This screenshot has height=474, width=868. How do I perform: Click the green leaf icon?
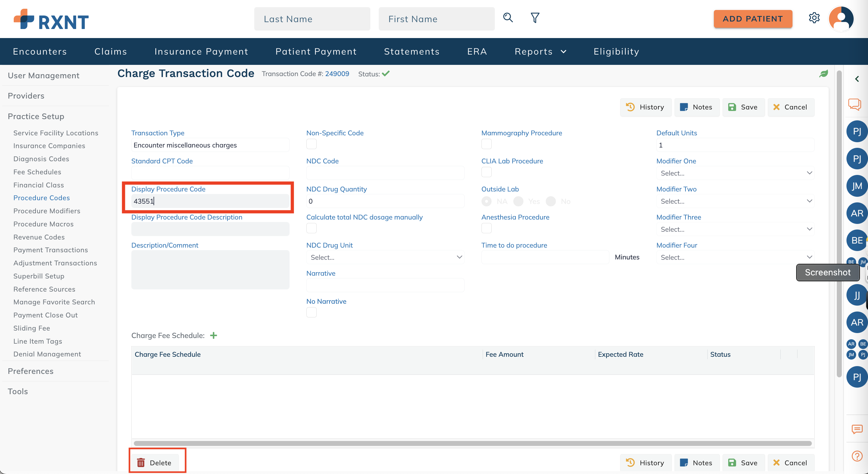coord(823,74)
